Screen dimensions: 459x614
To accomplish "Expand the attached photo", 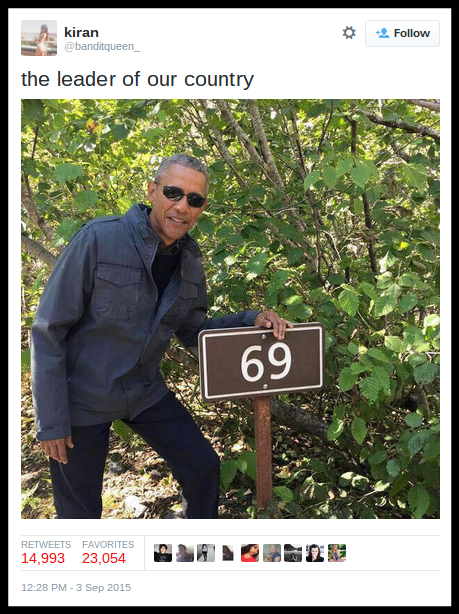I will point(230,309).
